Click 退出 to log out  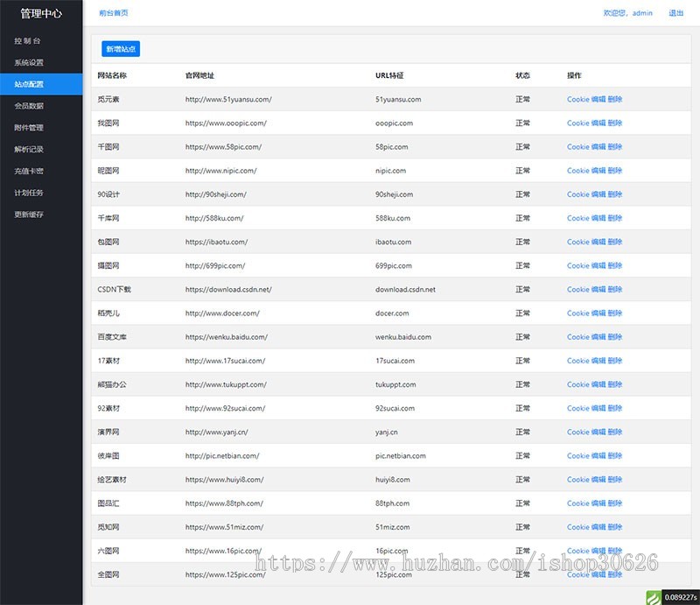676,13
